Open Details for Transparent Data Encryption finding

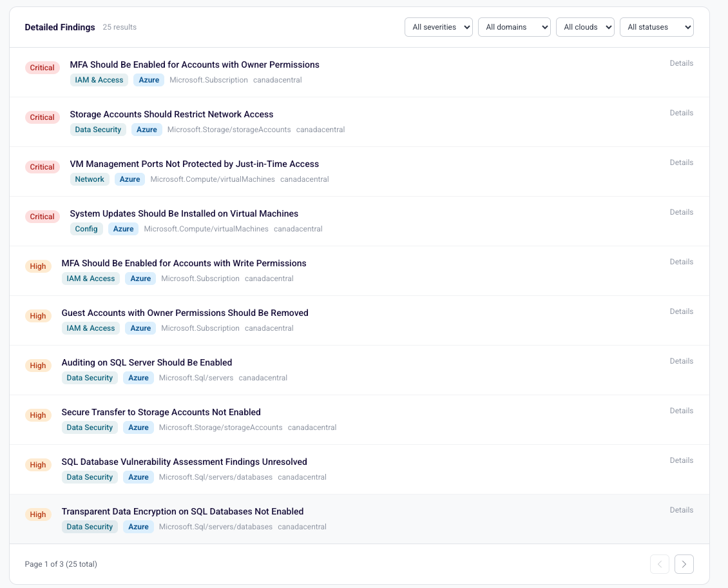point(681,510)
